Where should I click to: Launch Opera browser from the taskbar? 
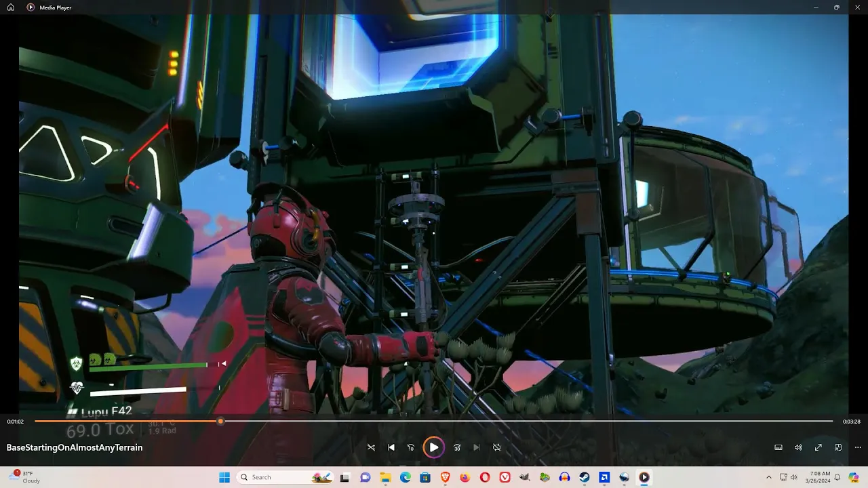point(485,477)
